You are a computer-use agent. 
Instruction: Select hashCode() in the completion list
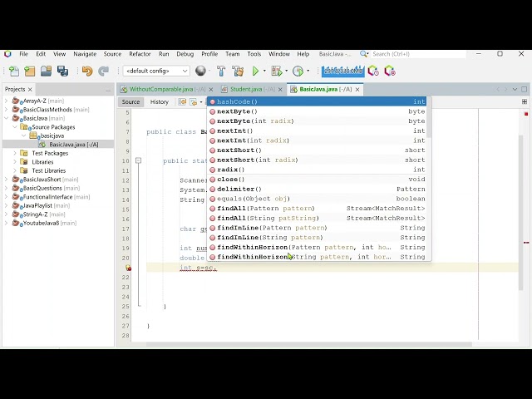coord(317,101)
